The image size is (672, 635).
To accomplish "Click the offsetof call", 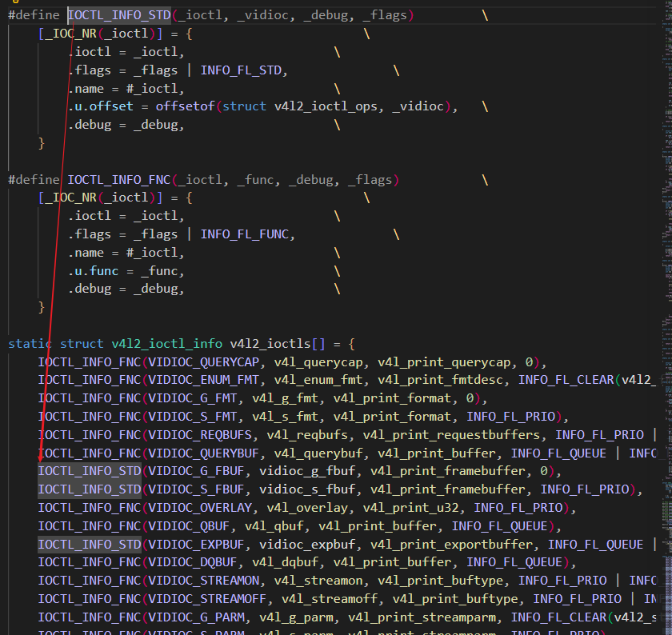I will click(x=185, y=106).
